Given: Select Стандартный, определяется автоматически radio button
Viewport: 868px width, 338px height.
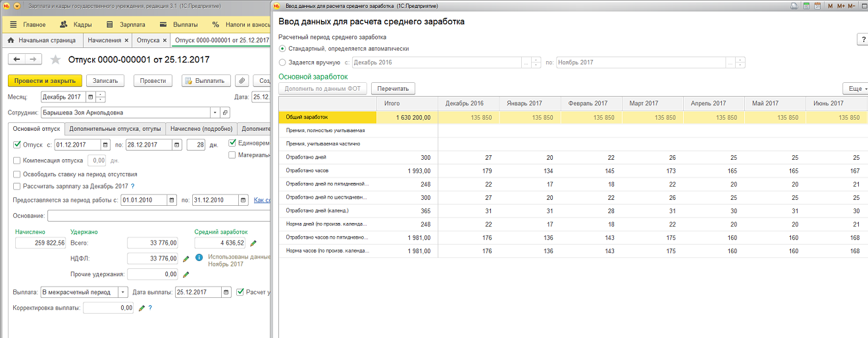Looking at the screenshot, I should point(282,49).
